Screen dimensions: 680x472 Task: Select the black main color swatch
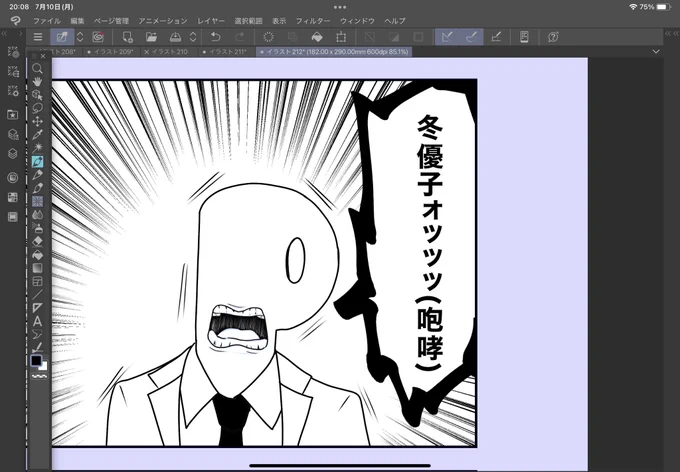[x=36, y=360]
